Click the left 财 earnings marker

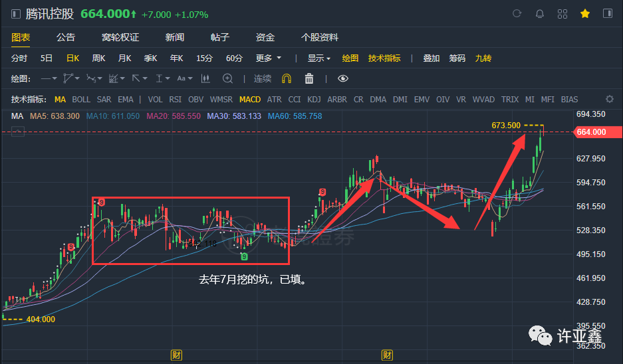click(176, 355)
